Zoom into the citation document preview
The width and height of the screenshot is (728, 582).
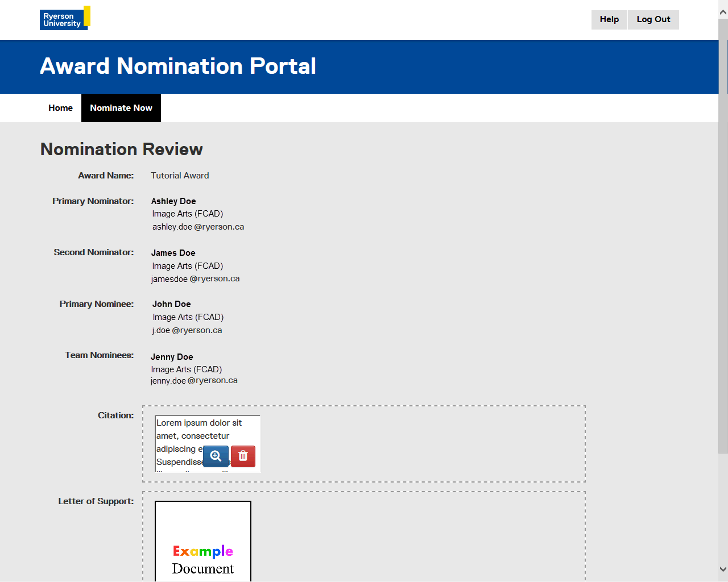216,456
